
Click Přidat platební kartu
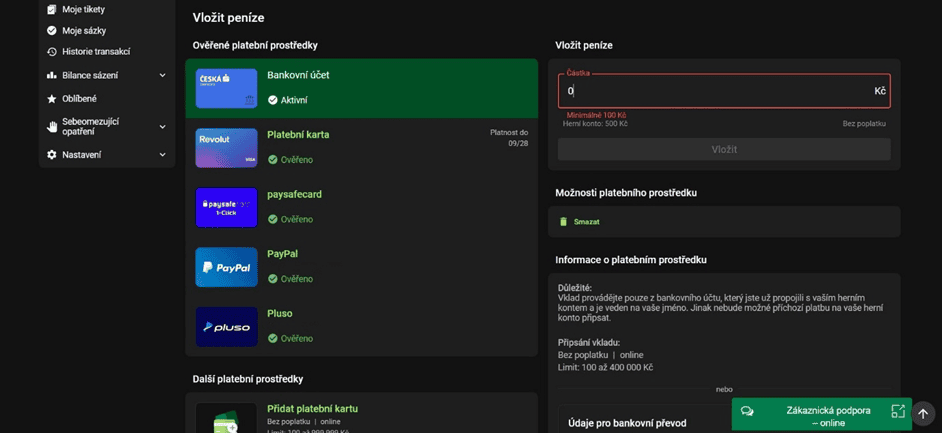pos(312,409)
